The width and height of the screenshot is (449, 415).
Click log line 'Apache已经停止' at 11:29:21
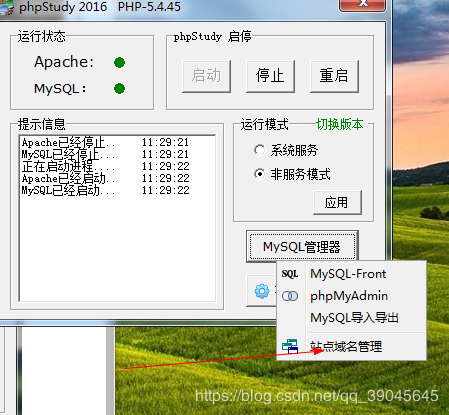click(x=105, y=143)
